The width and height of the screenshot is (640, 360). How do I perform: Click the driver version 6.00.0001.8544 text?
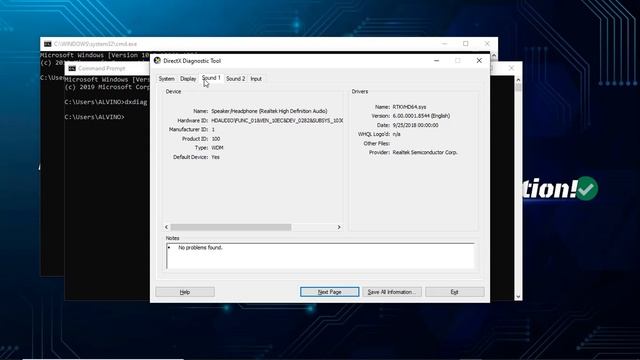[421, 116]
